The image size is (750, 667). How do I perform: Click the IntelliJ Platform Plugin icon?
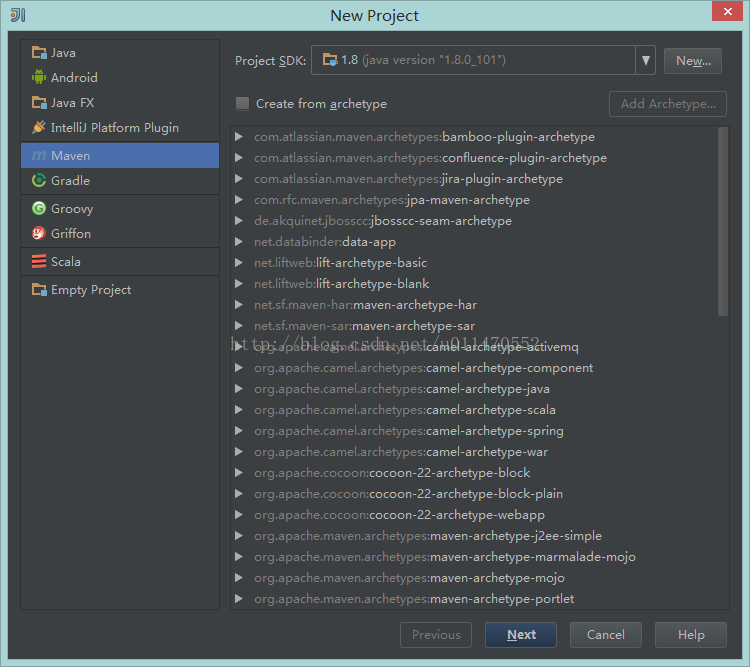(39, 127)
